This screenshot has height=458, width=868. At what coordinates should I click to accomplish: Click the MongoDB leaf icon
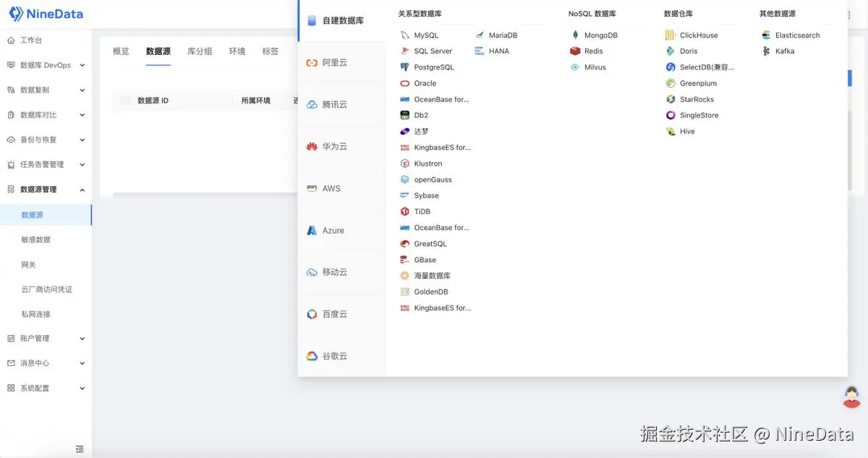coord(575,35)
